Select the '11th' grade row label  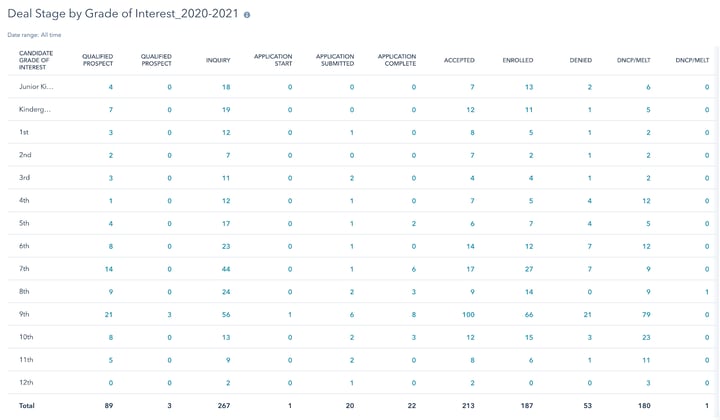pyautogui.click(x=26, y=360)
